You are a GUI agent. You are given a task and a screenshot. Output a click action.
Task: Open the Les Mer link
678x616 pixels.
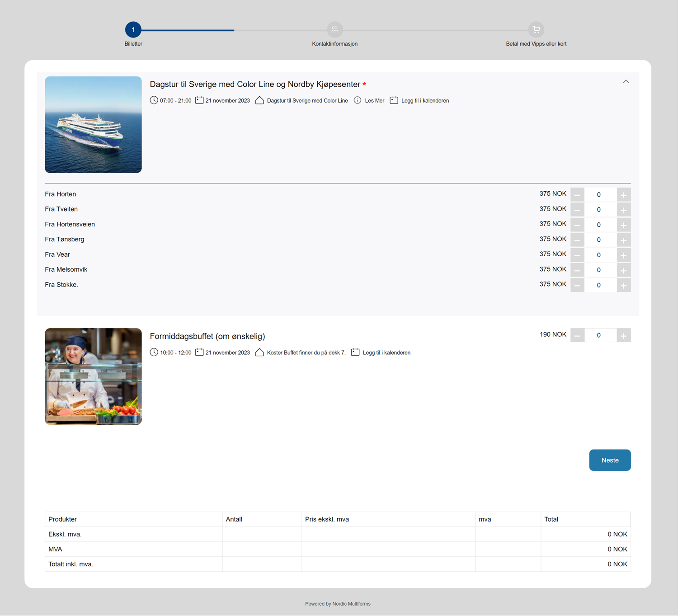375,100
